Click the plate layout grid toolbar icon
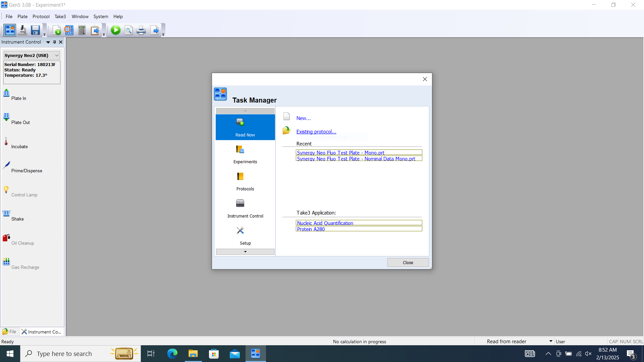Screen dimensions: 644x362 coord(69,31)
